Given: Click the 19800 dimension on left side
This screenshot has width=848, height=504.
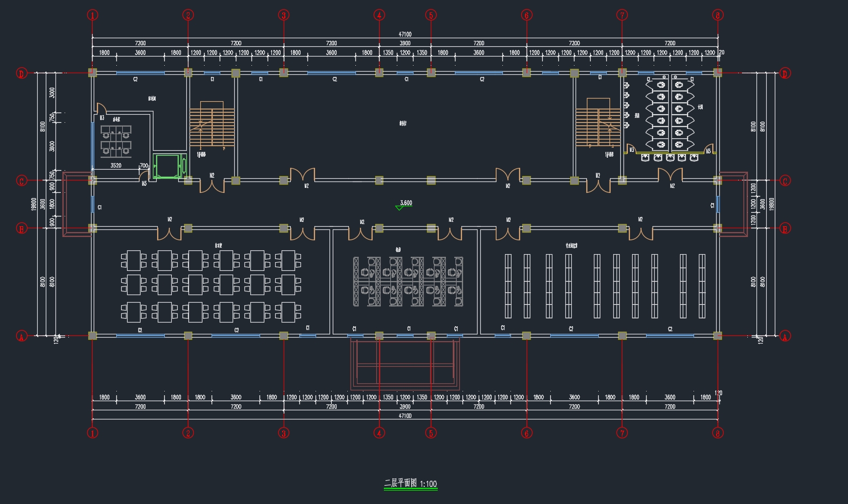Looking at the screenshot, I should pos(33,204).
